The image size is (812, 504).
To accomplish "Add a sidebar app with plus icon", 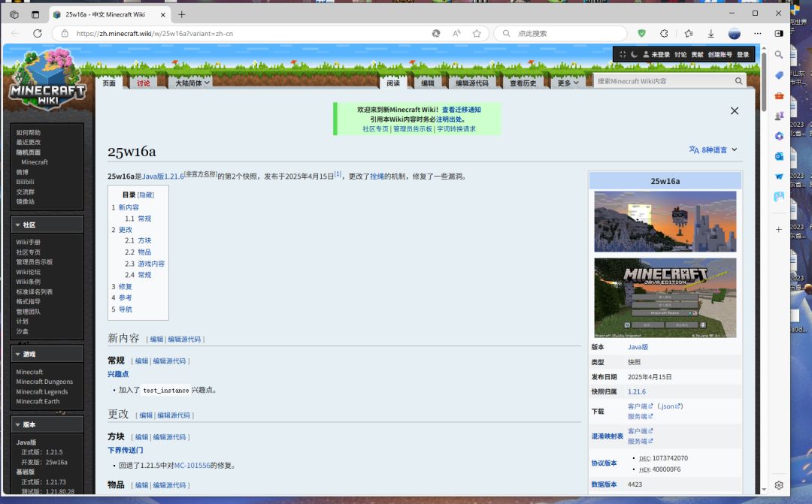I will click(779, 229).
